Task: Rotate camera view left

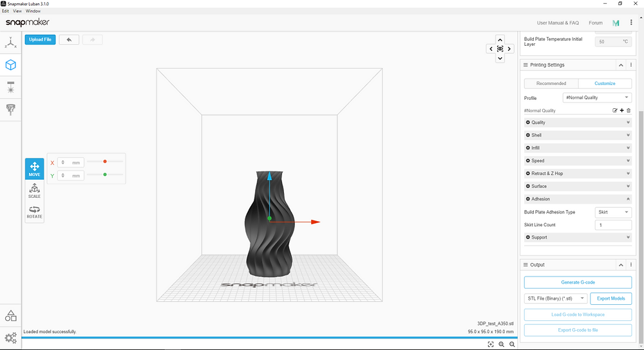Action: click(491, 49)
